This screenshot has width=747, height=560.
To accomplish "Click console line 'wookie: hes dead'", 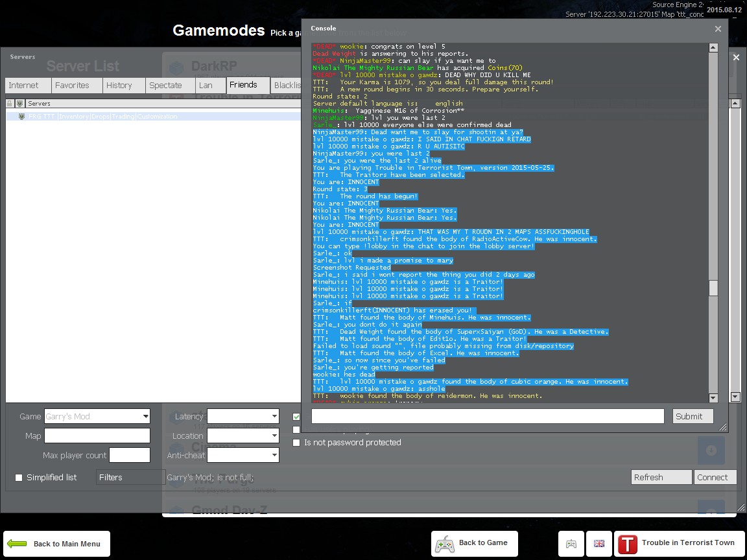I will coord(344,375).
